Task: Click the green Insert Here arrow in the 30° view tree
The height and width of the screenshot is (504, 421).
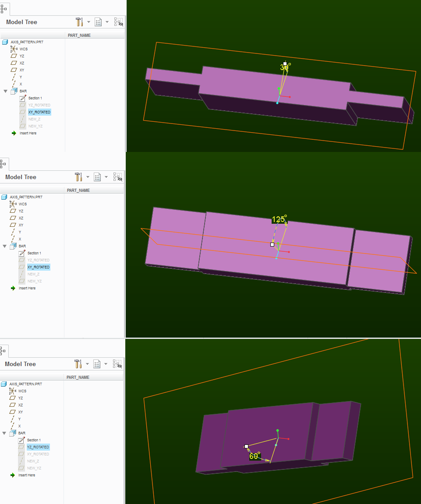Action: click(x=14, y=133)
